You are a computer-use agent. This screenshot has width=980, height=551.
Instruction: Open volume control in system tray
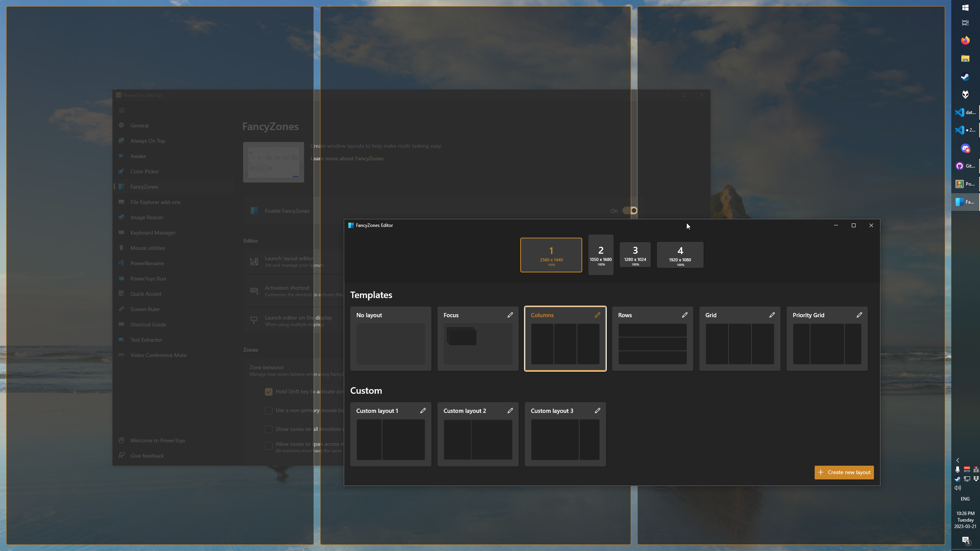click(958, 488)
